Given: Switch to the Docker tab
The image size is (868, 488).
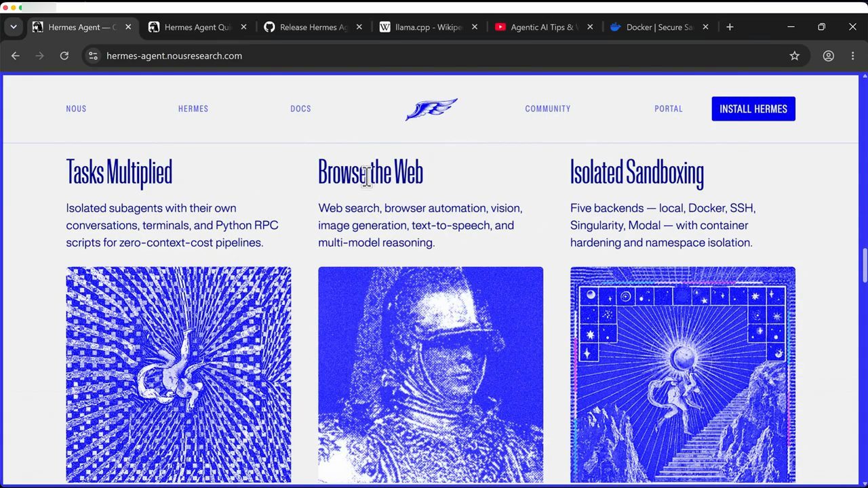Looking at the screenshot, I should tap(659, 27).
